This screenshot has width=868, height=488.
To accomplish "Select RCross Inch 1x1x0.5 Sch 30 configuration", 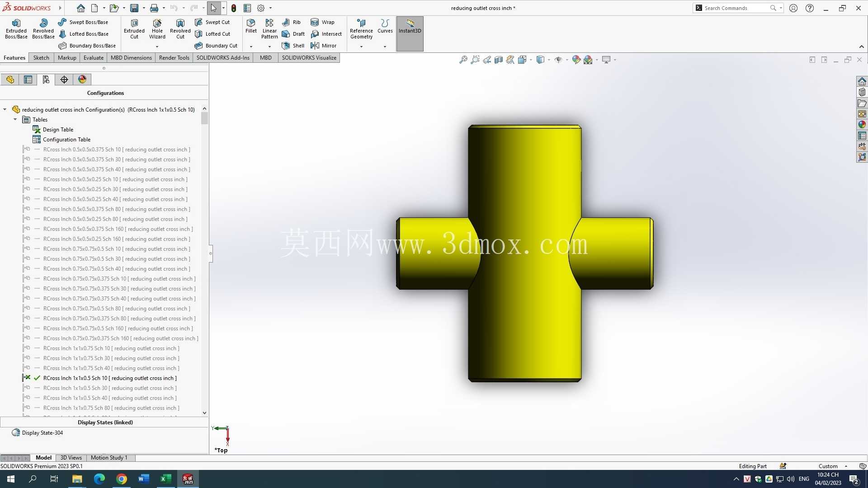I will pos(110,388).
